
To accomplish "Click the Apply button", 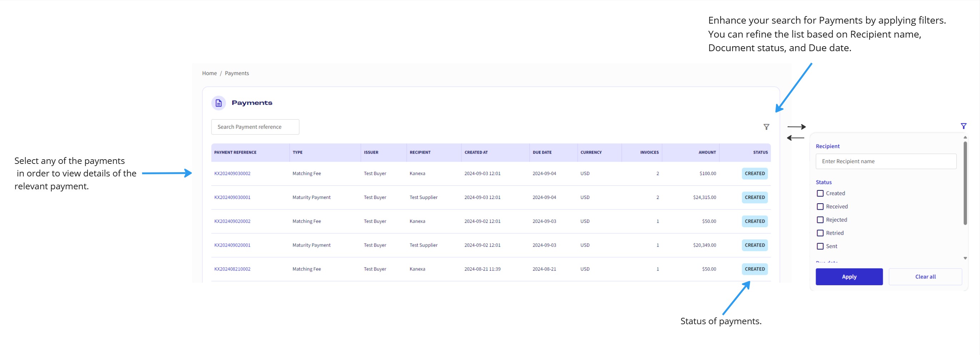I will pyautogui.click(x=849, y=277).
